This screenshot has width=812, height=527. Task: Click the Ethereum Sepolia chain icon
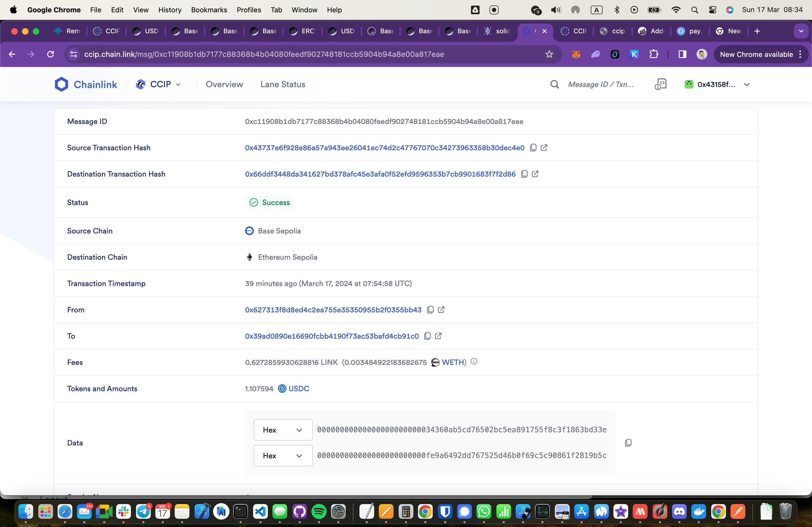tap(249, 257)
